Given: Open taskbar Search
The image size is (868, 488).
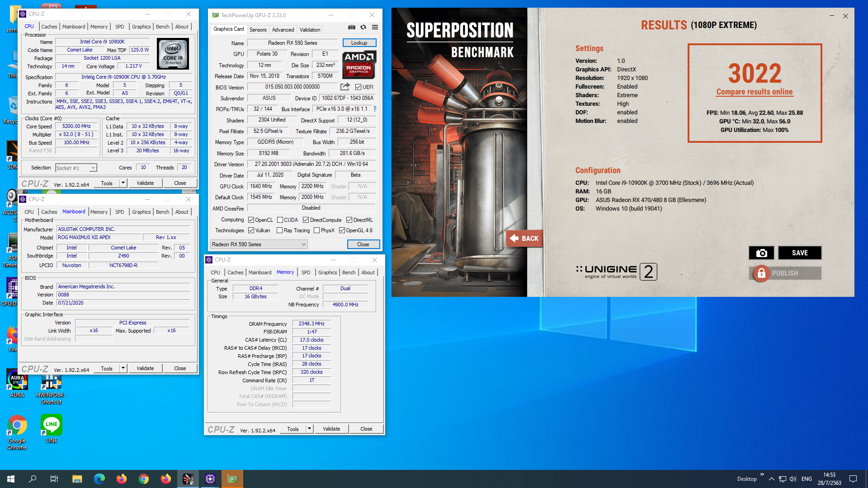Looking at the screenshot, I should tap(33, 479).
